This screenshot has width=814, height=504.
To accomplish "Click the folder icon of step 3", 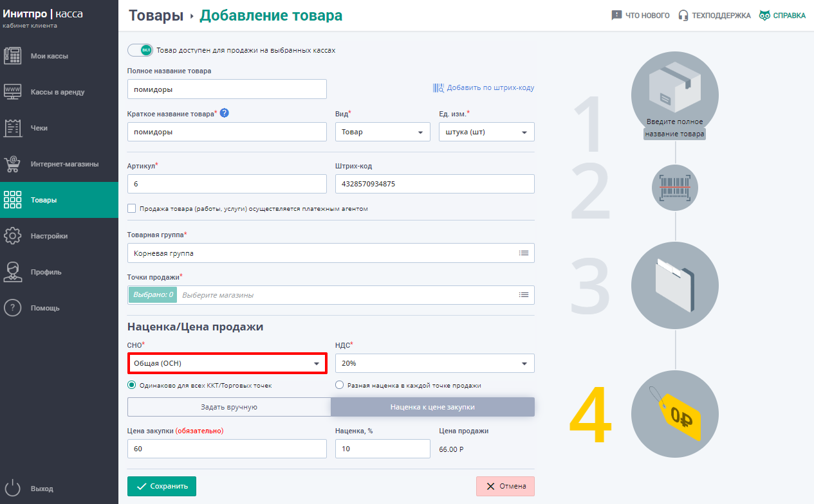I will pyautogui.click(x=675, y=286).
